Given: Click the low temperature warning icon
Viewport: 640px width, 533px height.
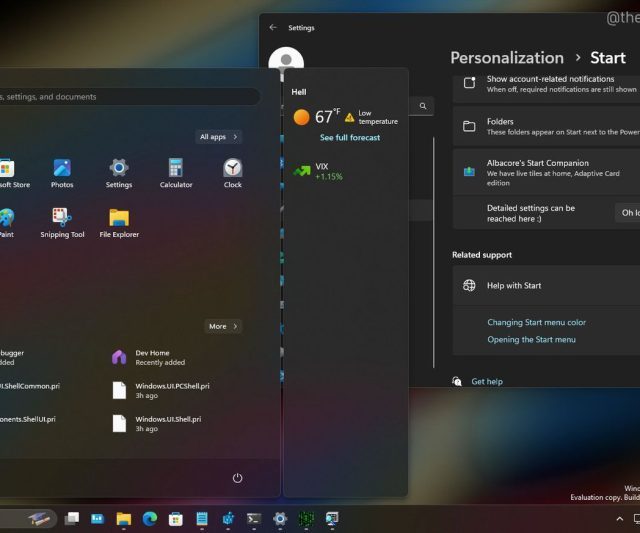Looking at the screenshot, I should (349, 118).
